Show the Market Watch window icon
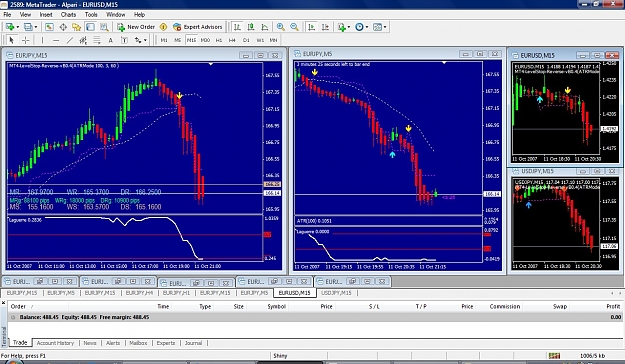Viewport: 625px width, 364px height. 49,27
